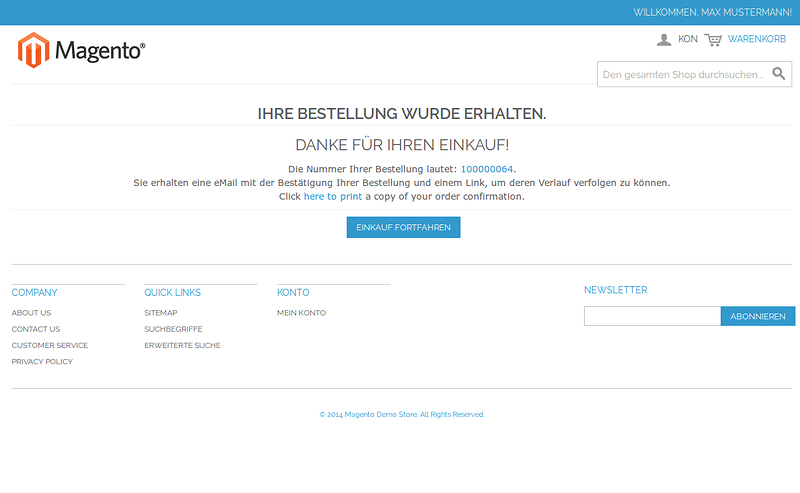Click the 'here to print' link

pos(333,197)
